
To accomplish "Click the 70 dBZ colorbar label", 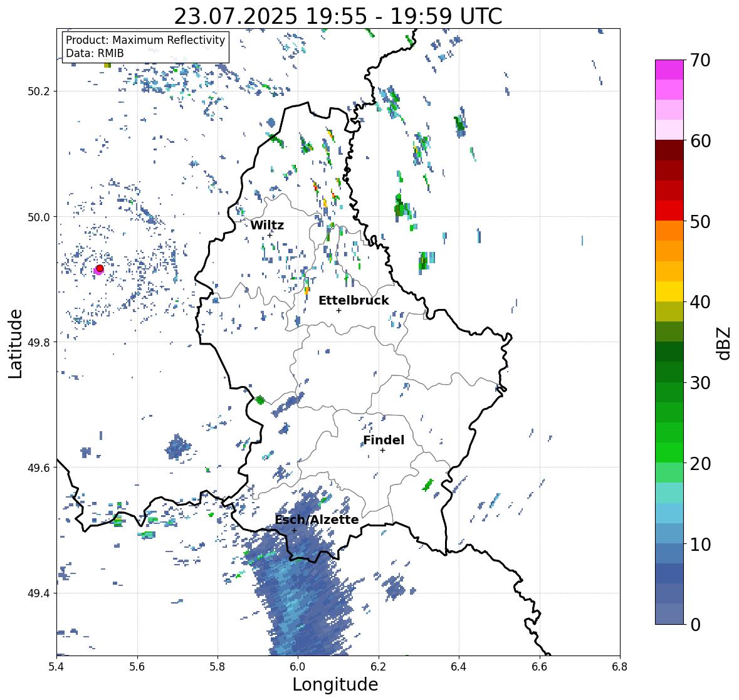I will (x=700, y=60).
